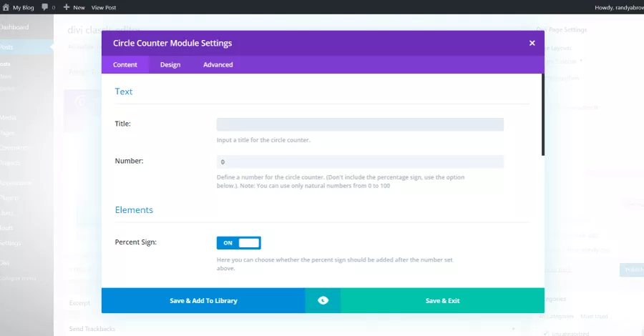Open Divi in the sidebar
The width and height of the screenshot is (644, 336).
tap(4, 263)
